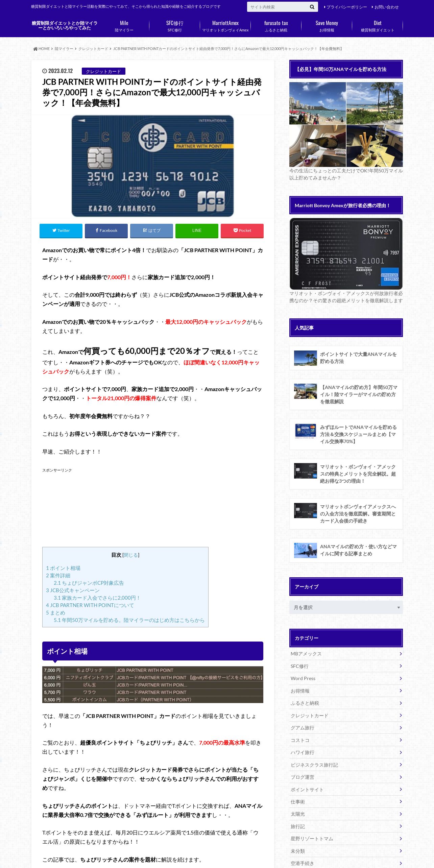Jump to 3 JCB公式キャンペーン section

tap(73, 590)
